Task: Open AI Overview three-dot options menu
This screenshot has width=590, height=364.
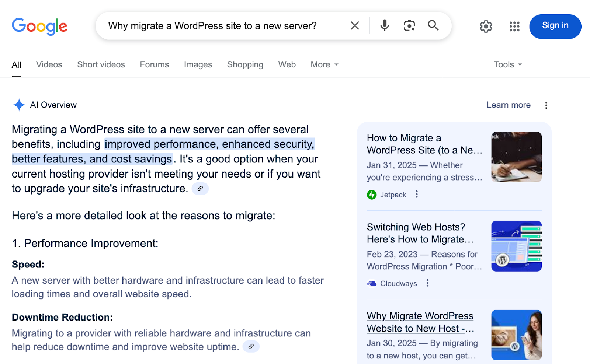Action: [546, 105]
